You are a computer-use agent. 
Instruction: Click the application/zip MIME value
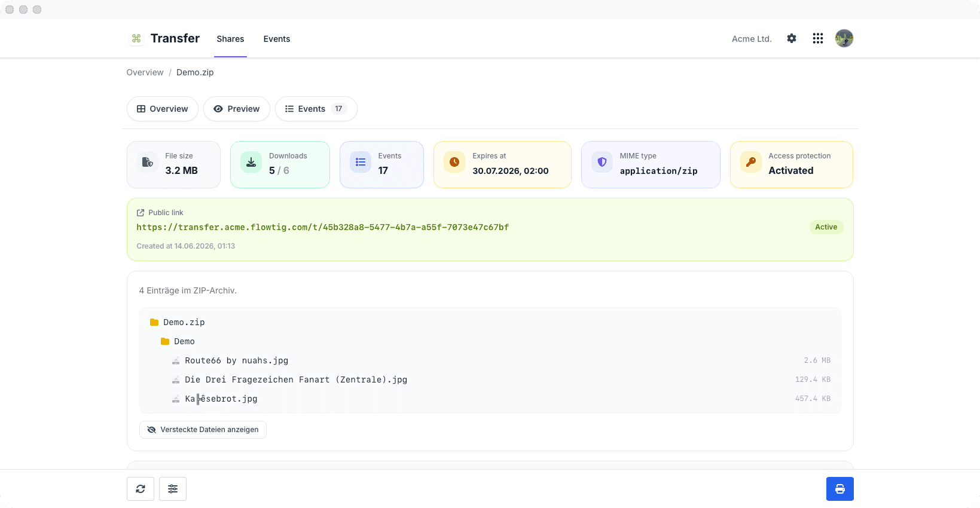[659, 171]
